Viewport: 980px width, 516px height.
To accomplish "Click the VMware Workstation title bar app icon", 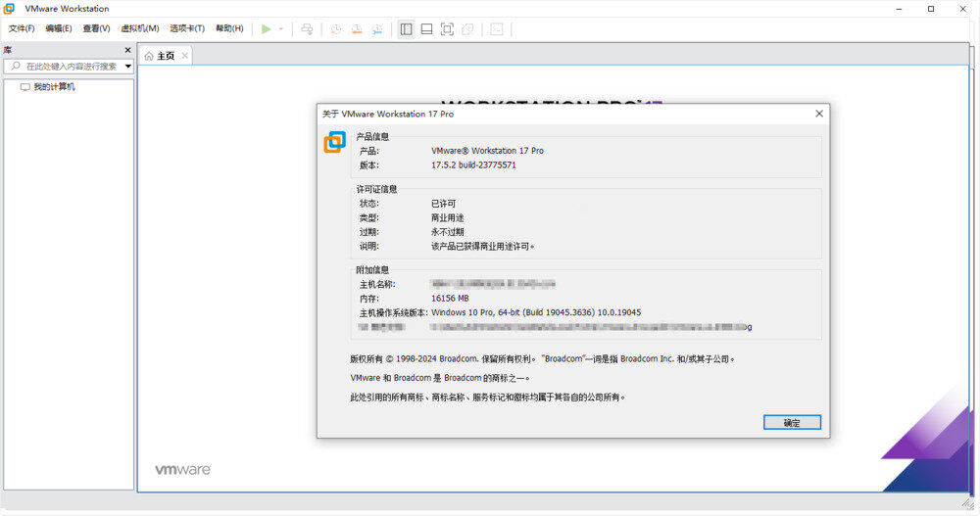I will click(x=9, y=9).
